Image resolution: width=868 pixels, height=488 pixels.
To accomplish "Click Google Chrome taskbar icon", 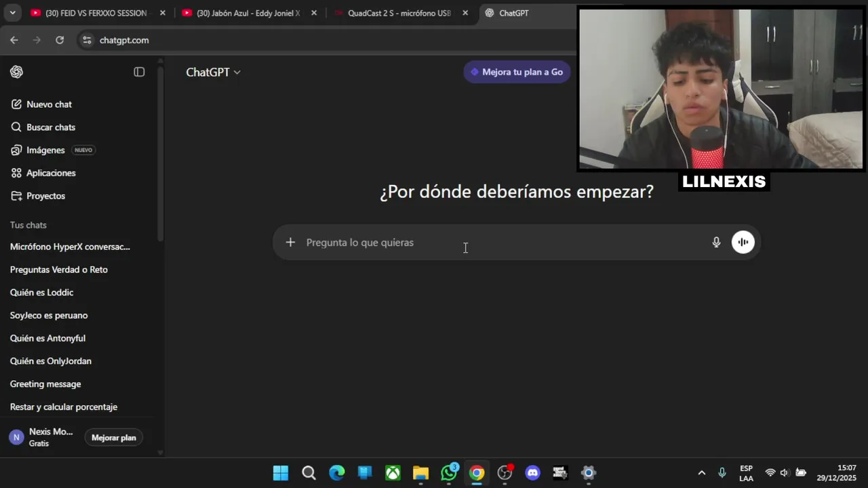I will [477, 473].
